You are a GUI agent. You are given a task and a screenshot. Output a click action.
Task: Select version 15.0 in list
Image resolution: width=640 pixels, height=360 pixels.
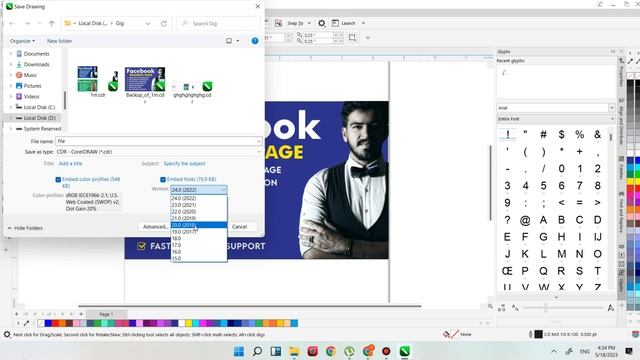coord(199,258)
